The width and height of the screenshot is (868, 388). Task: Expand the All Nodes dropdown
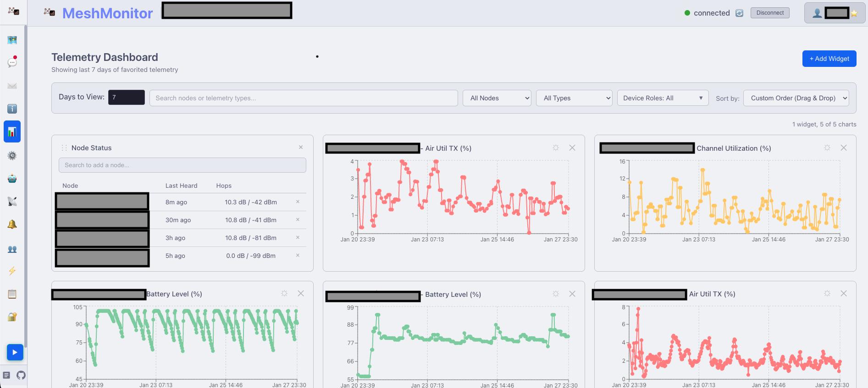click(497, 98)
